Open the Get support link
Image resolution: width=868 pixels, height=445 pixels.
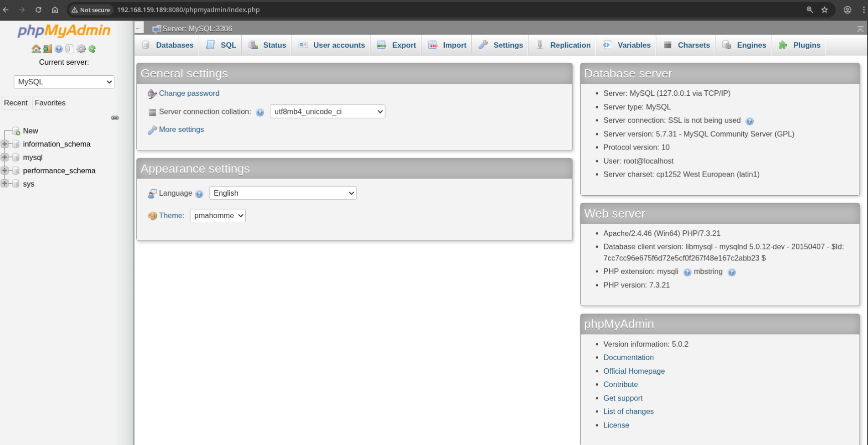pyautogui.click(x=623, y=398)
